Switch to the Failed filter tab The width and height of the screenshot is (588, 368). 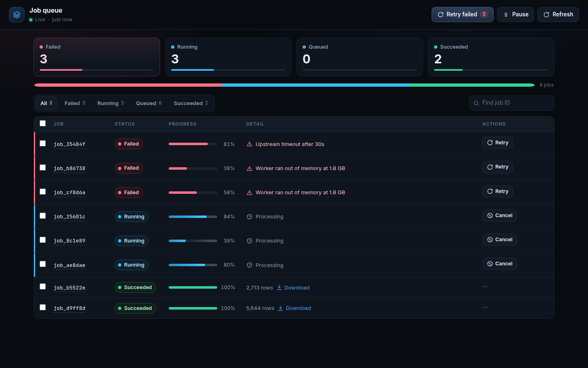click(75, 103)
